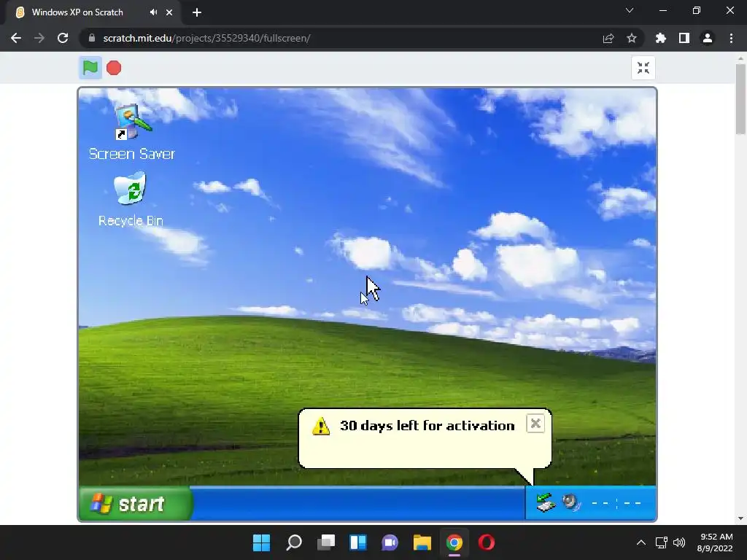Switch to Chrome in the taskbar

click(454, 542)
